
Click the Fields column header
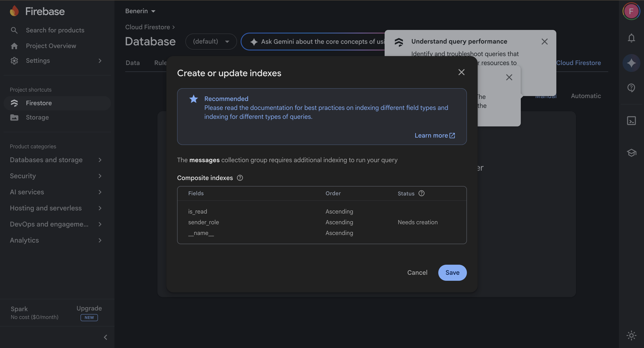[x=196, y=193]
